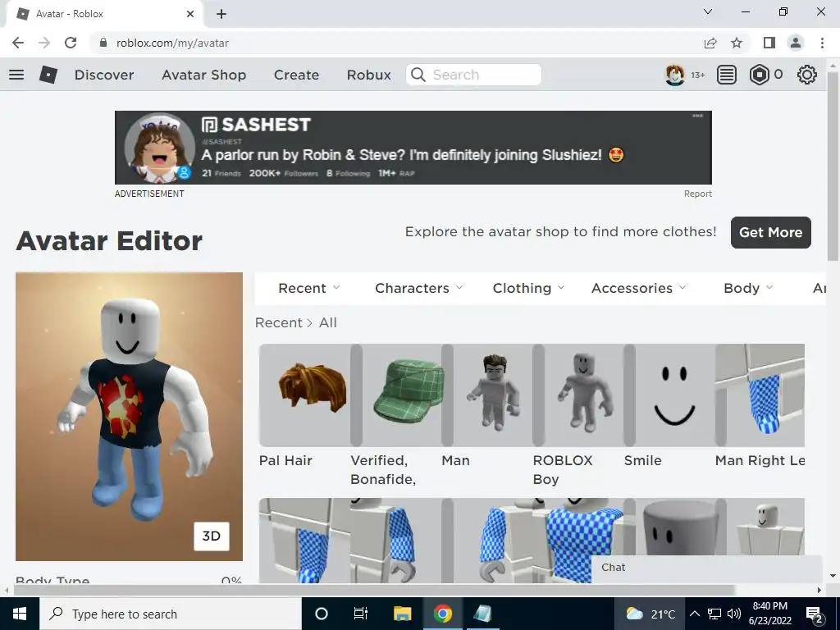Image resolution: width=840 pixels, height=630 pixels.
Task: Click the SASHEST advertisement banner
Action: point(413,148)
